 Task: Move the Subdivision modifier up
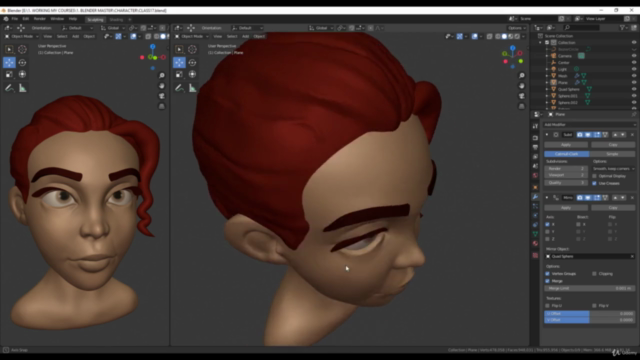(615, 135)
